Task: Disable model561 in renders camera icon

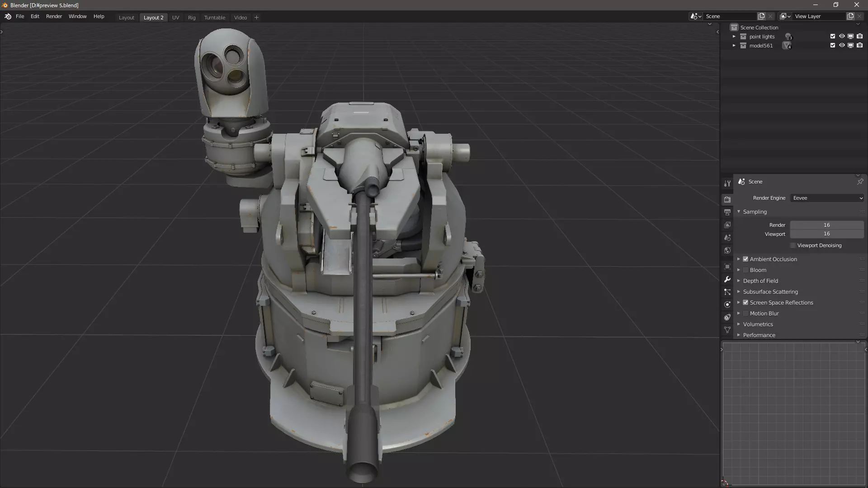Action: tap(859, 46)
